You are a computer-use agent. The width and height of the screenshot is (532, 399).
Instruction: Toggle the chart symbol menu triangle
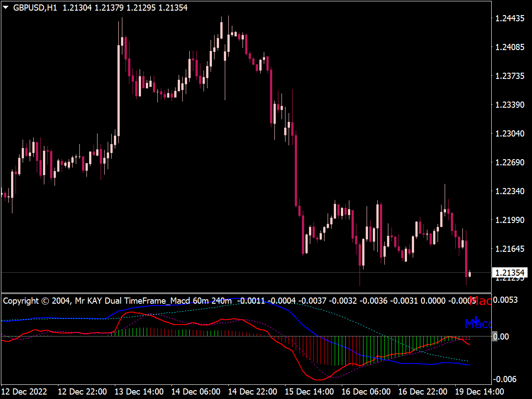tap(5, 7)
